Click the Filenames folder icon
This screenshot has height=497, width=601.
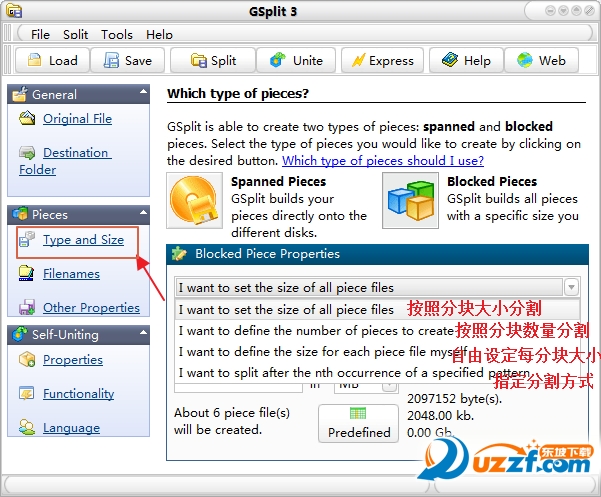coord(26,273)
